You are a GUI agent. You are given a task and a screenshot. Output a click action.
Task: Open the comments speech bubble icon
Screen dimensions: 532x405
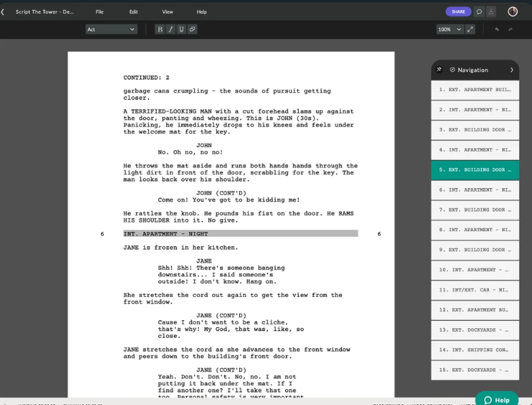[479, 12]
